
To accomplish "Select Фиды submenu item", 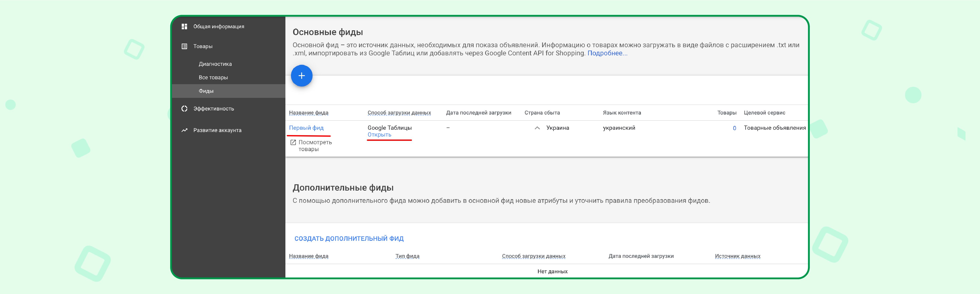I will click(x=206, y=91).
